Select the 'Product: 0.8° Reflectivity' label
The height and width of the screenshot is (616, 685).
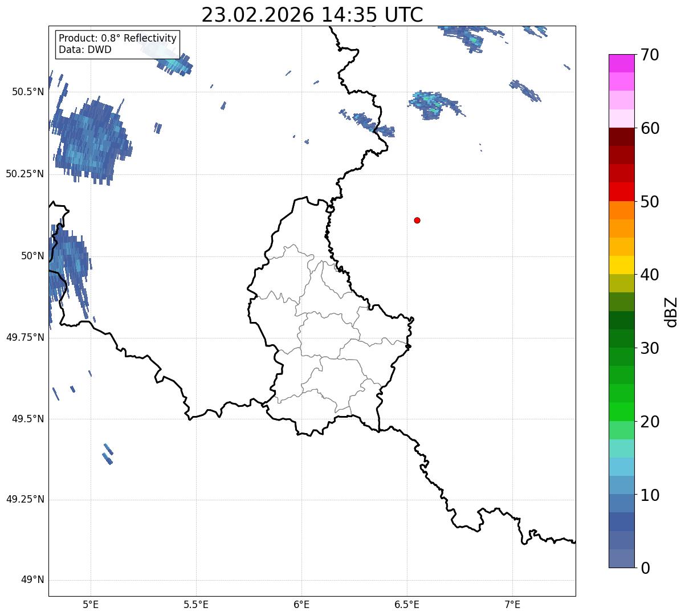[x=118, y=38]
